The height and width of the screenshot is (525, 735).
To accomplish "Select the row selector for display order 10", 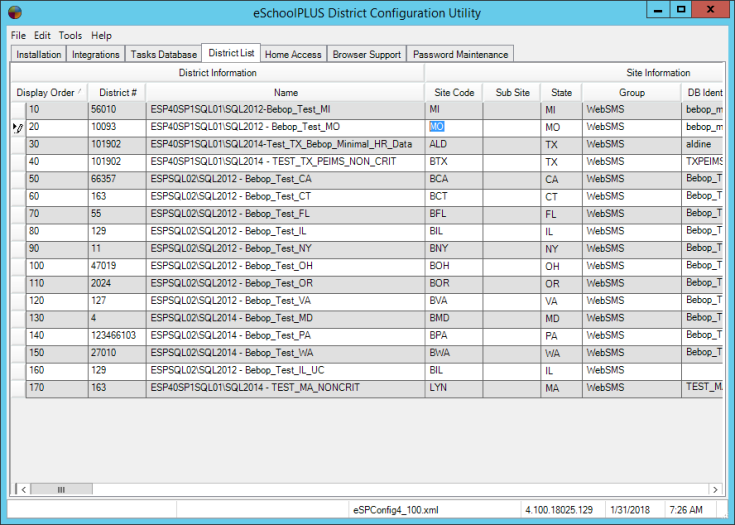I will pyautogui.click(x=18, y=110).
